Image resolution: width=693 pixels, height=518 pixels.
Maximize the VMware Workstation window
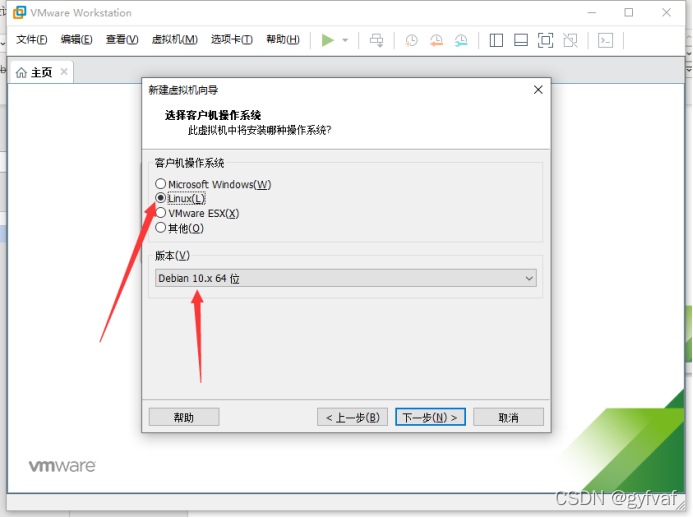click(x=628, y=13)
